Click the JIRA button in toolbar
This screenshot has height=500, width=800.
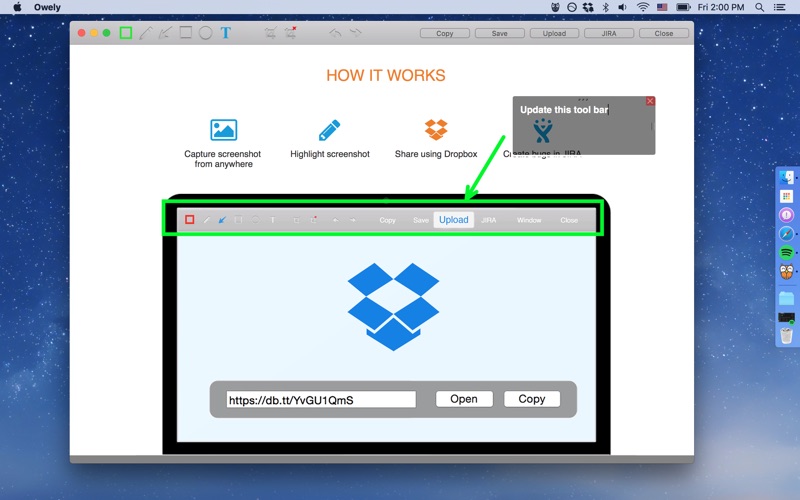pos(609,33)
